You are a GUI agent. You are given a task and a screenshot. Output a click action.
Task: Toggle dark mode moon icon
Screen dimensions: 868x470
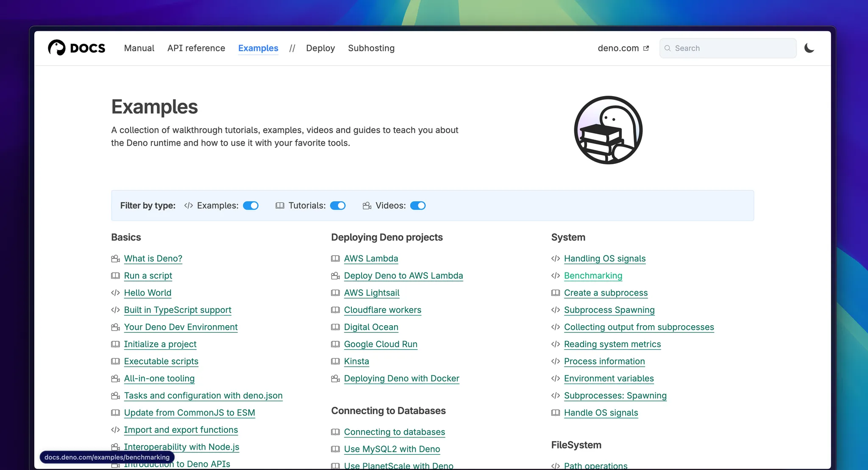pyautogui.click(x=809, y=48)
